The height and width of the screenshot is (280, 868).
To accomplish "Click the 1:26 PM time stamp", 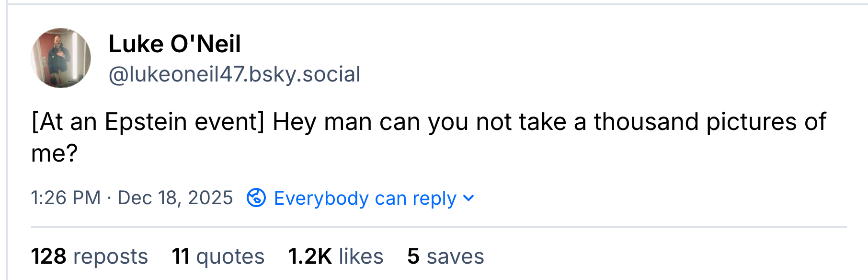I will (66, 198).
